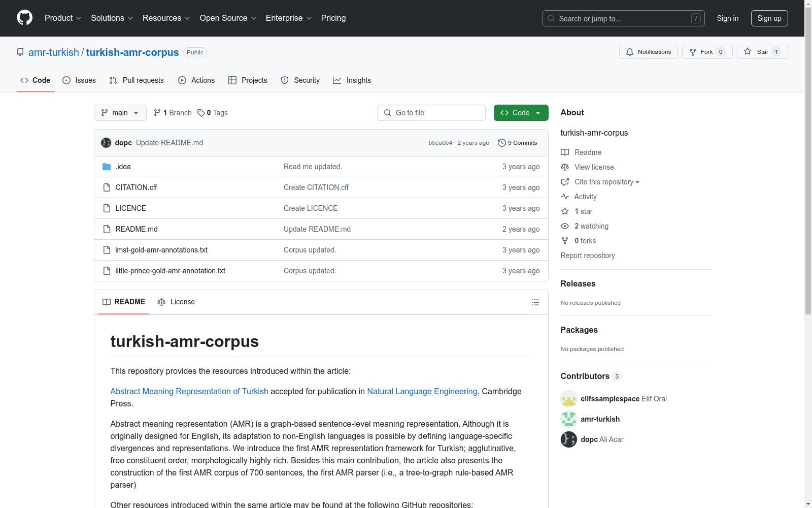Click the book icon beside Readme

point(565,152)
